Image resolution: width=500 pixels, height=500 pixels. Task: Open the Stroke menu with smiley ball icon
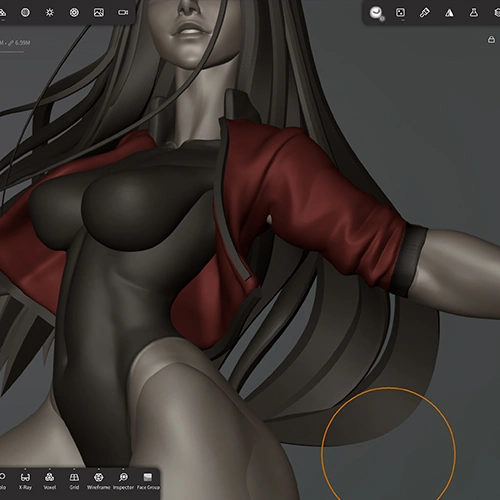pos(376,13)
